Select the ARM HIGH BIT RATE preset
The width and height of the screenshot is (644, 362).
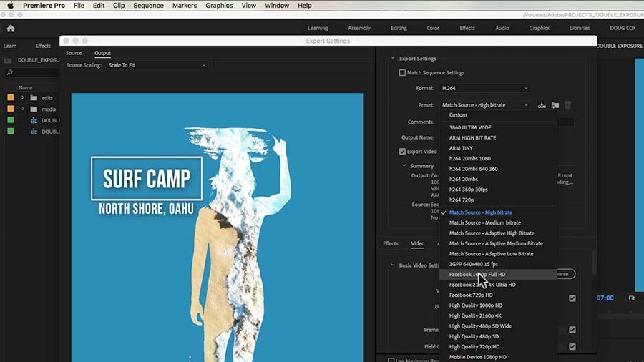click(498, 138)
